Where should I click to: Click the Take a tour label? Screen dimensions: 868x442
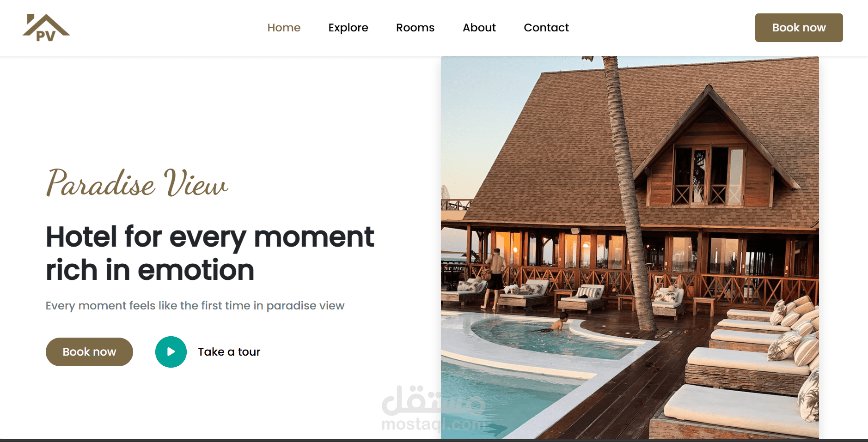pos(229,352)
